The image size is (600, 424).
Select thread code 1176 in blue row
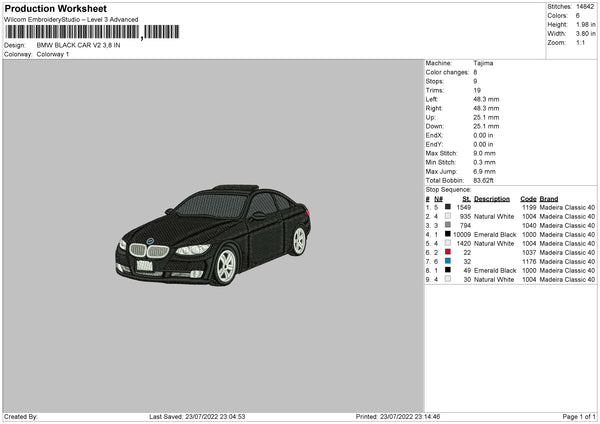coord(529,261)
